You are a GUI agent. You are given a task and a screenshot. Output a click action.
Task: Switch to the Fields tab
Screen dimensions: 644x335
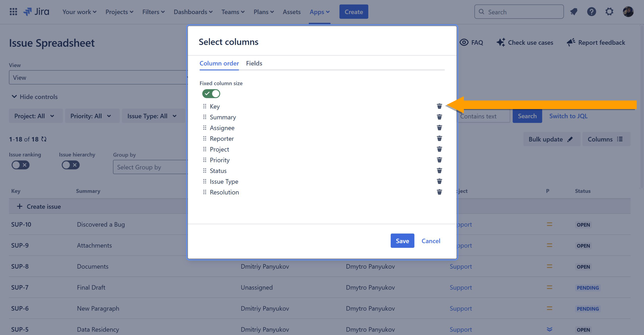pos(254,63)
